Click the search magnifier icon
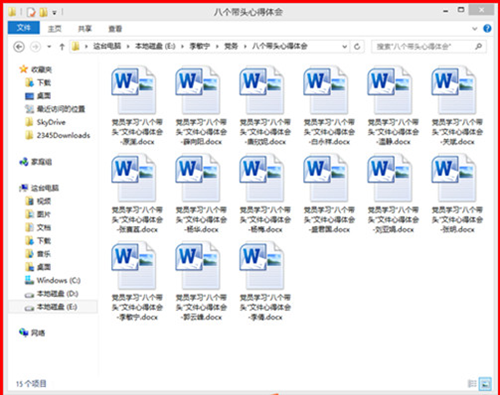The width and height of the screenshot is (500, 395). pyautogui.click(x=478, y=46)
